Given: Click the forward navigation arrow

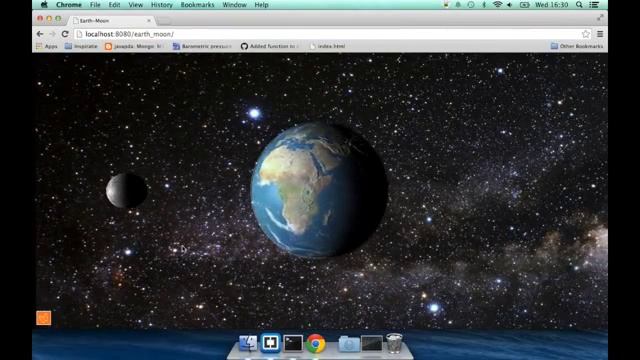Looking at the screenshot, I should point(52,34).
